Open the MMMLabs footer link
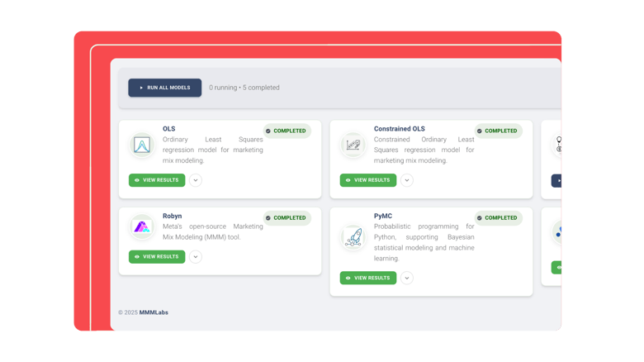The image size is (644, 362). pyautogui.click(x=154, y=312)
